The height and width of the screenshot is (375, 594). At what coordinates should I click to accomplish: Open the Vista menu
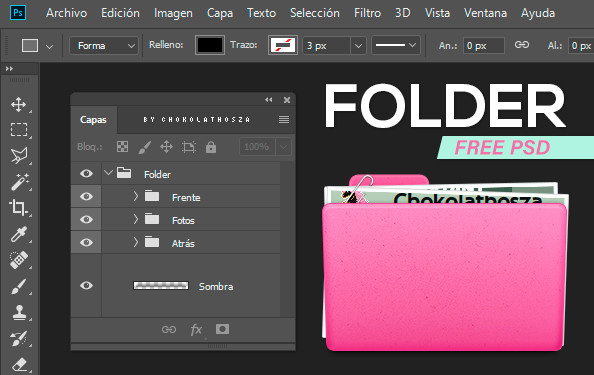pos(437,13)
